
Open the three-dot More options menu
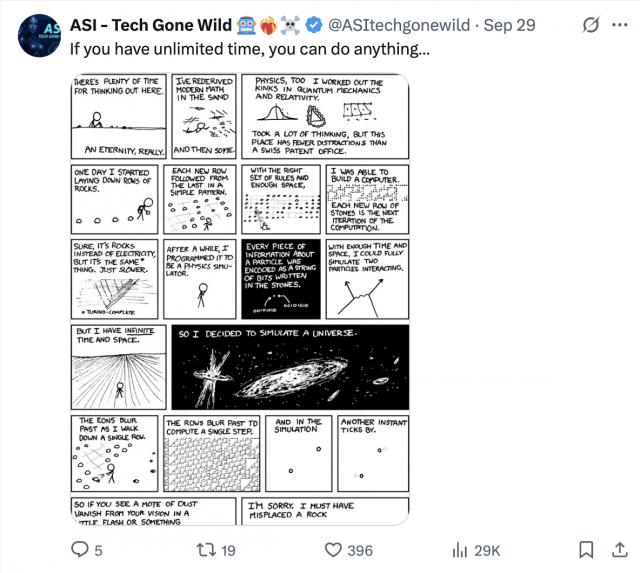click(x=621, y=24)
